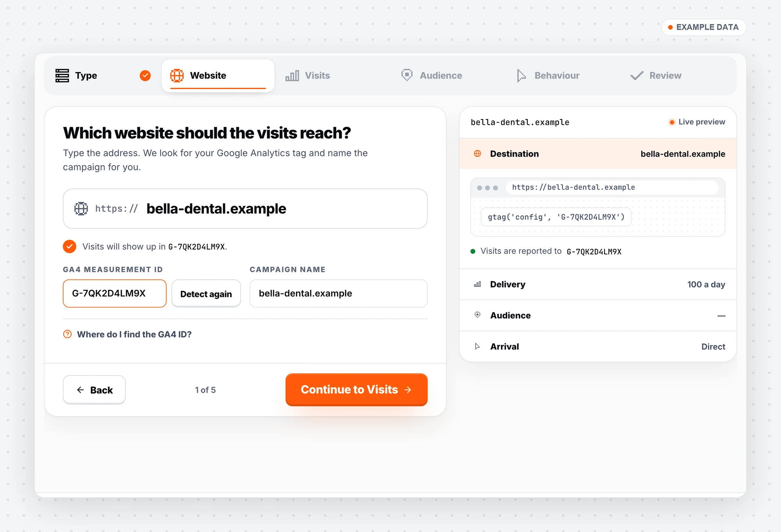This screenshot has width=781, height=532.
Task: Click the Campaign Name field
Action: [x=339, y=293]
